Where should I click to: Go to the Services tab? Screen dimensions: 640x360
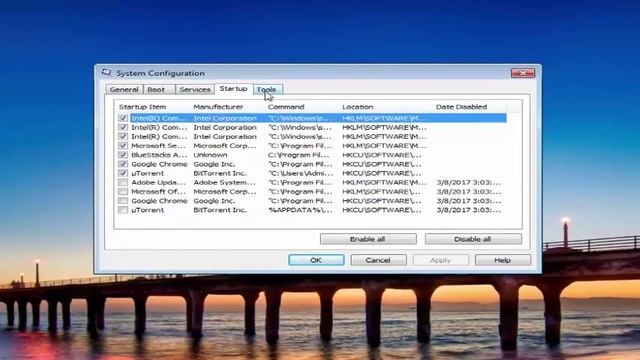click(195, 89)
